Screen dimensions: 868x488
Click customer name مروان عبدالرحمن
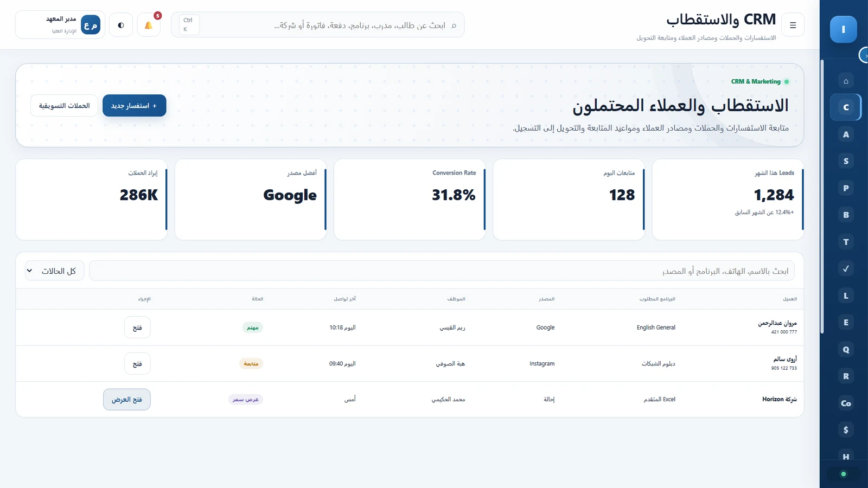pos(777,323)
